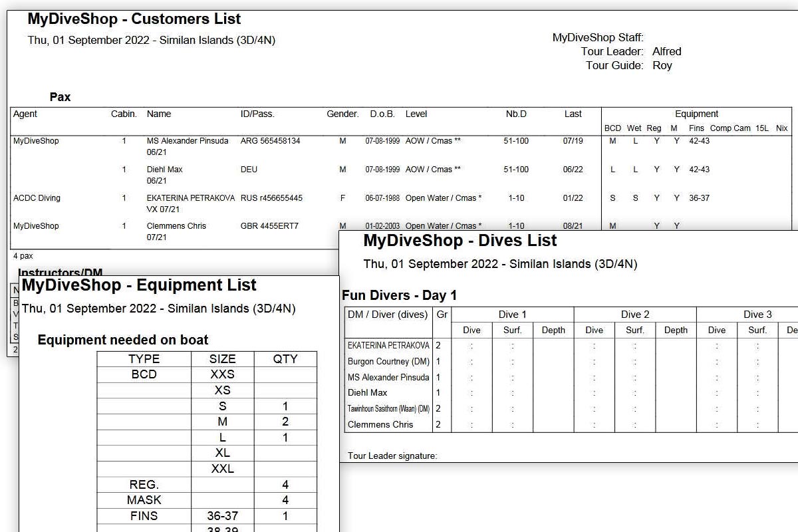Select 'Clemmens Chris' row in Dives List

(380, 424)
